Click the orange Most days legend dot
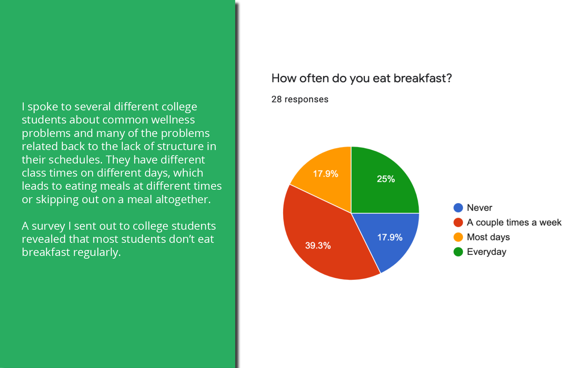Image resolution: width=588 pixels, height=368 pixels. pyautogui.click(x=458, y=237)
